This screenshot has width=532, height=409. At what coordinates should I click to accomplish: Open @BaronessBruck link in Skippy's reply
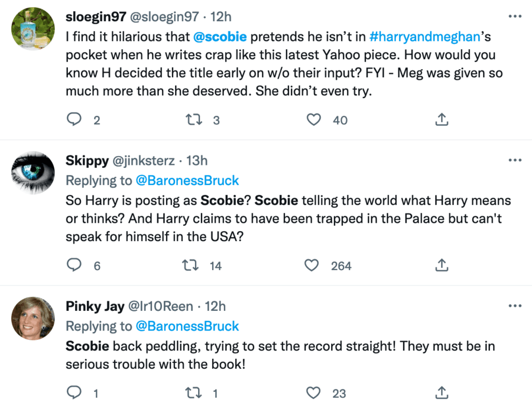tap(187, 180)
